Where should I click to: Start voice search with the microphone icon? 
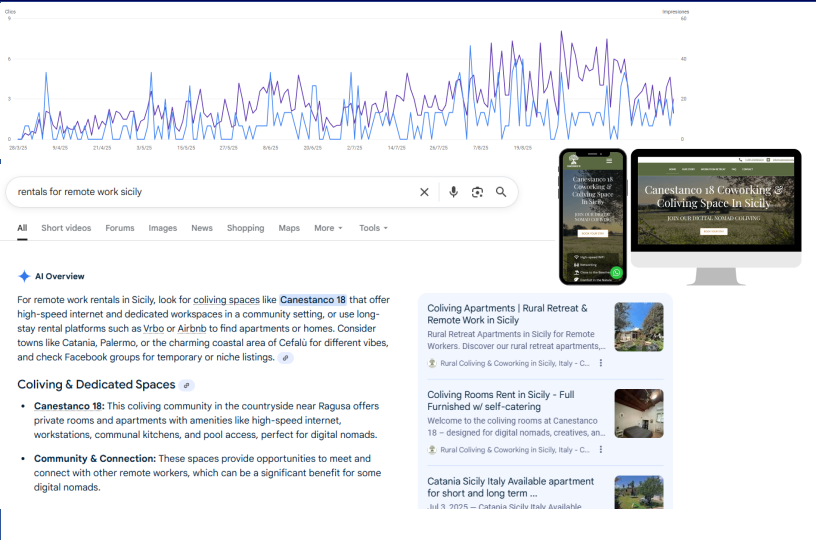453,192
